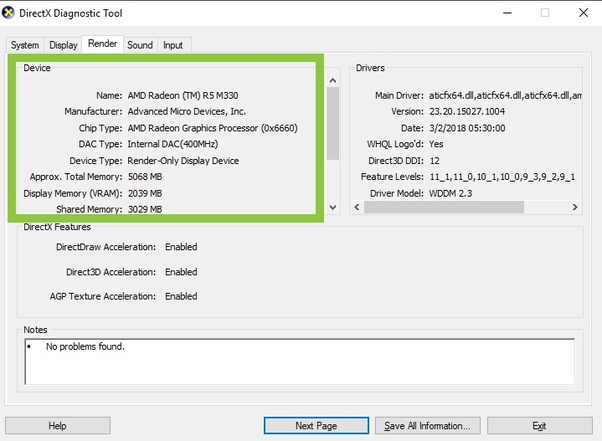Viewport: 602px width, 441px height.
Task: Switch to the Display tab
Action: (63, 45)
